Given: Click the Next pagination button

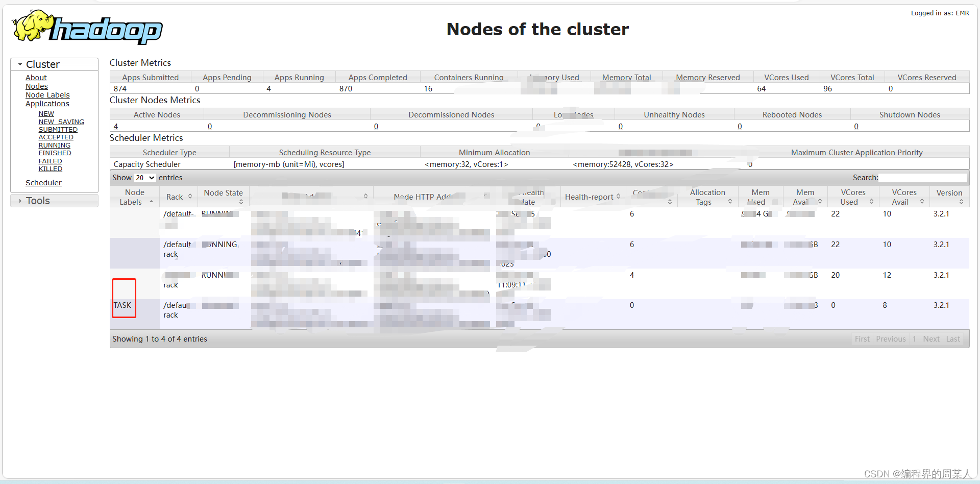Looking at the screenshot, I should (931, 338).
